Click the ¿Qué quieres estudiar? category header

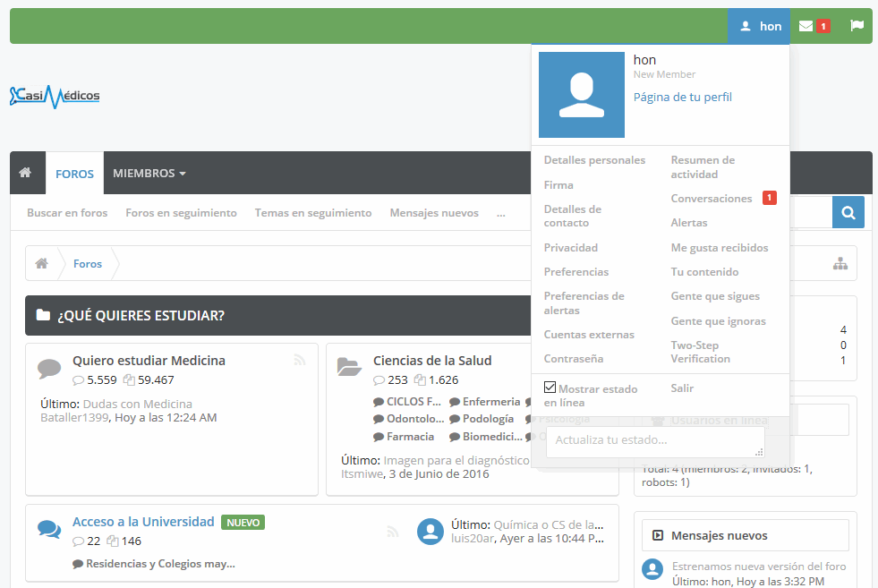coord(141,315)
